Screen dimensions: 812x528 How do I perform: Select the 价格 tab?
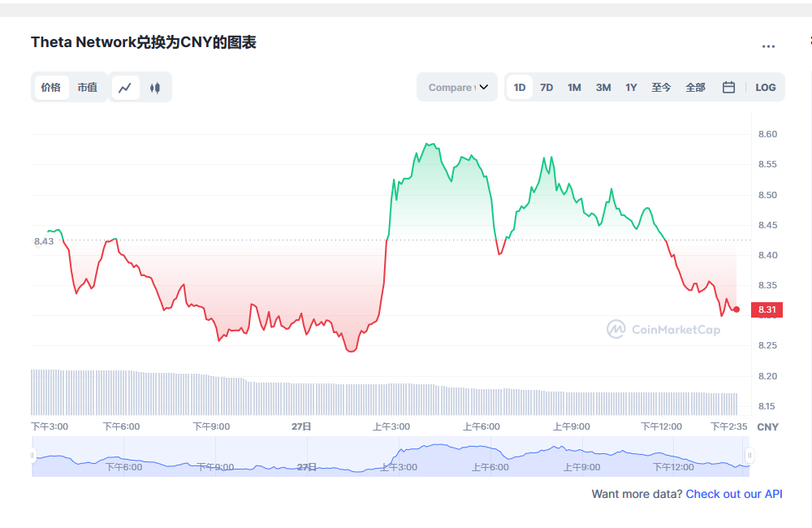[50, 88]
